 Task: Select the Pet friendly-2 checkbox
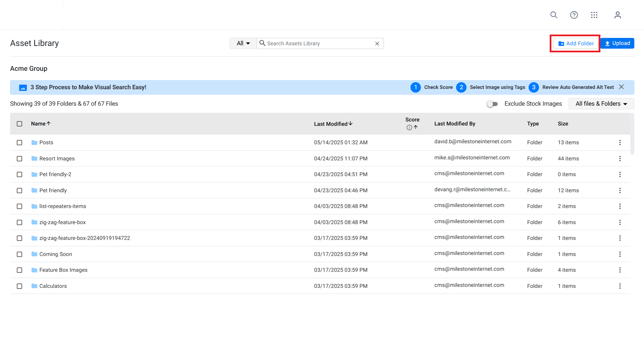coord(19,174)
